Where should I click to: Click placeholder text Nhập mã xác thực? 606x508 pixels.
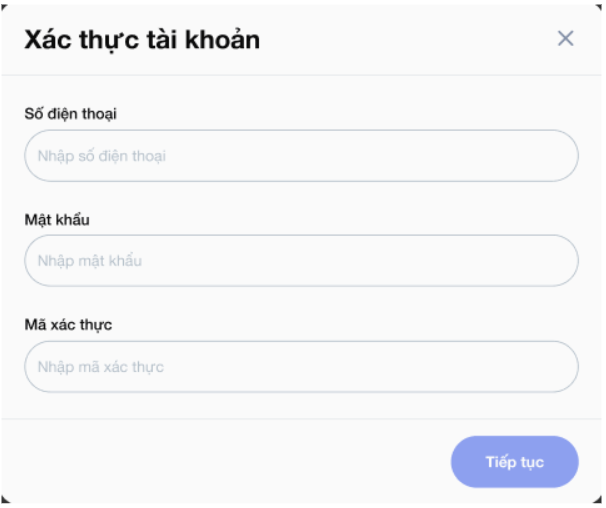[x=101, y=367]
